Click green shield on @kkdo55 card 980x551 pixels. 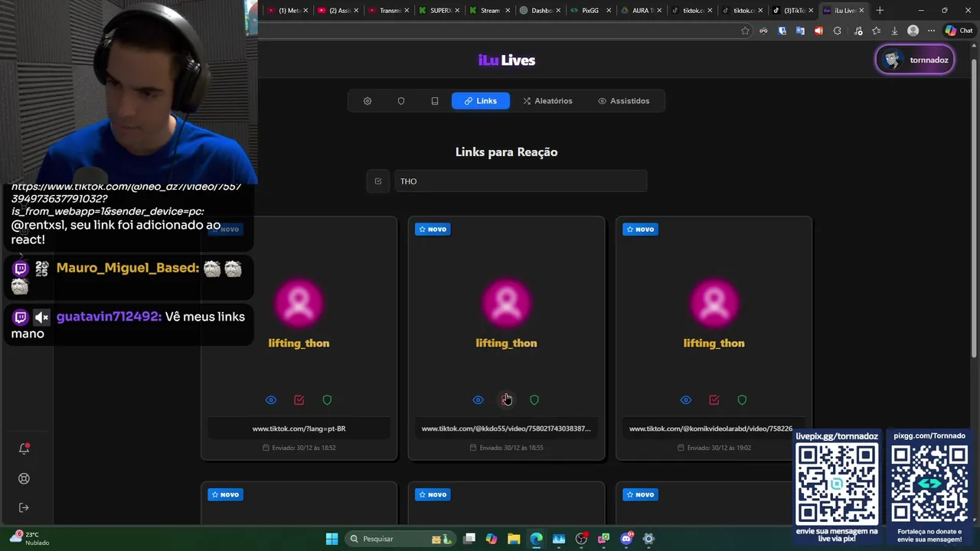click(x=534, y=400)
